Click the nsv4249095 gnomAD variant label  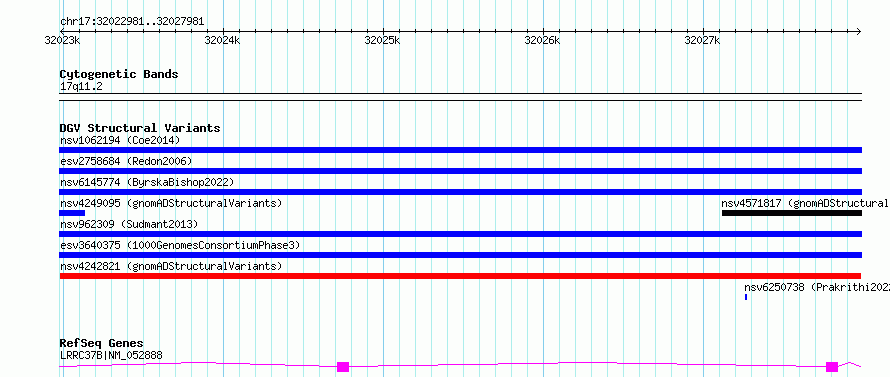point(171,203)
